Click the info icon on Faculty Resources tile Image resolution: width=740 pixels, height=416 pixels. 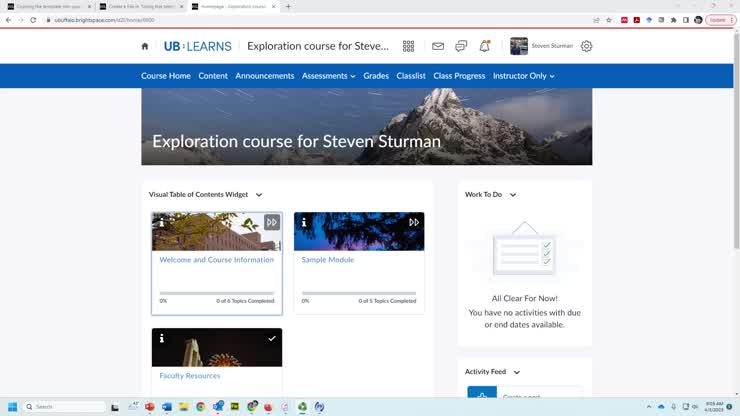[162, 339]
